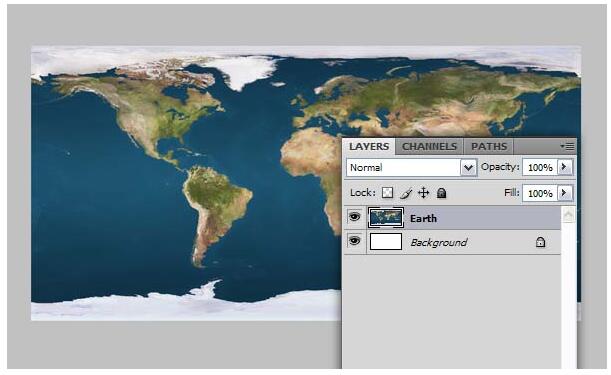Select the Layers tab
This screenshot has width=611, height=375.
coord(369,147)
